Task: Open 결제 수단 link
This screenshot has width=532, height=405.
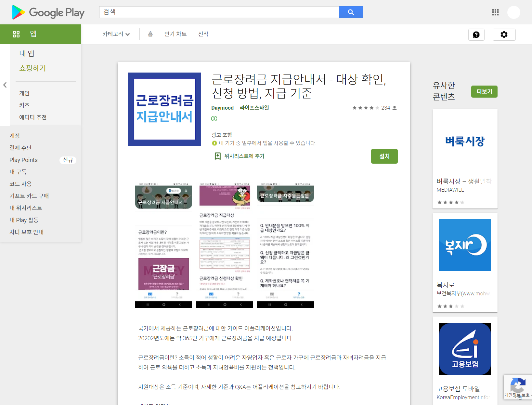Action: pos(20,148)
